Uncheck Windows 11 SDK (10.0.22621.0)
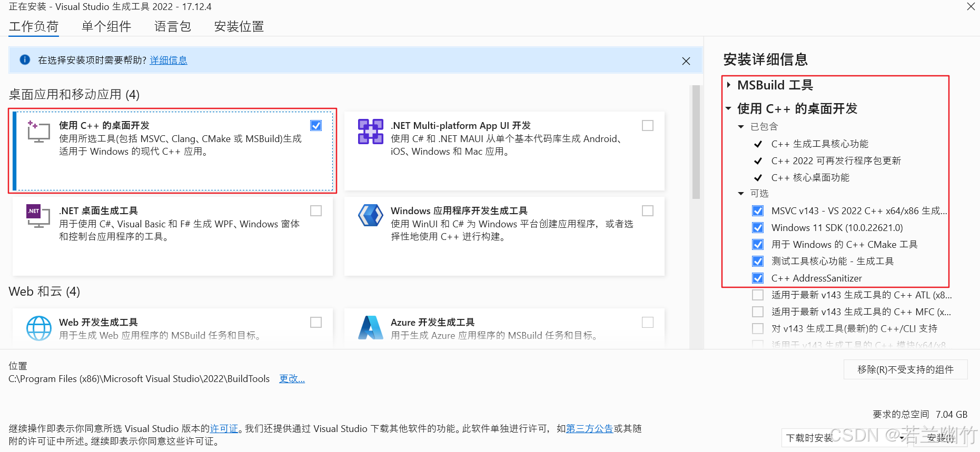Viewport: 980px width, 452px height. point(758,227)
